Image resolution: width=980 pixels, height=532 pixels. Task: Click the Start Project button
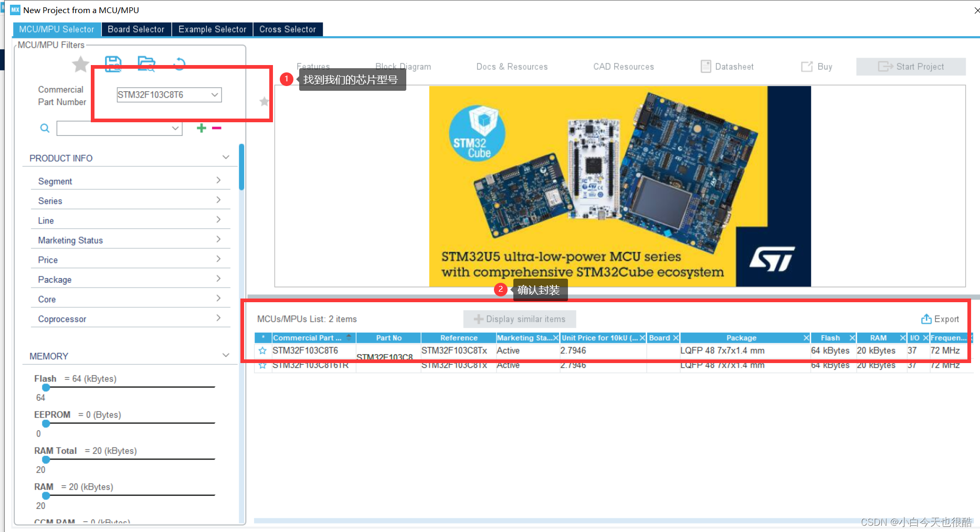(x=911, y=67)
